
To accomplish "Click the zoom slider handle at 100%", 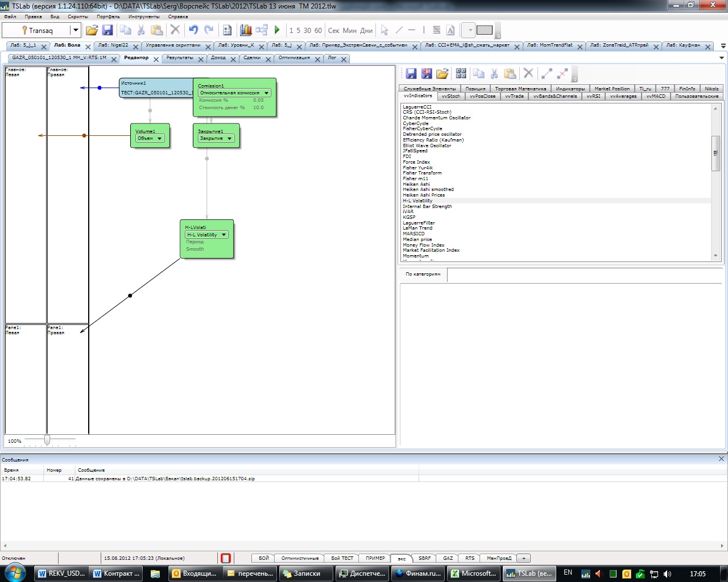I will pyautogui.click(x=47, y=440).
